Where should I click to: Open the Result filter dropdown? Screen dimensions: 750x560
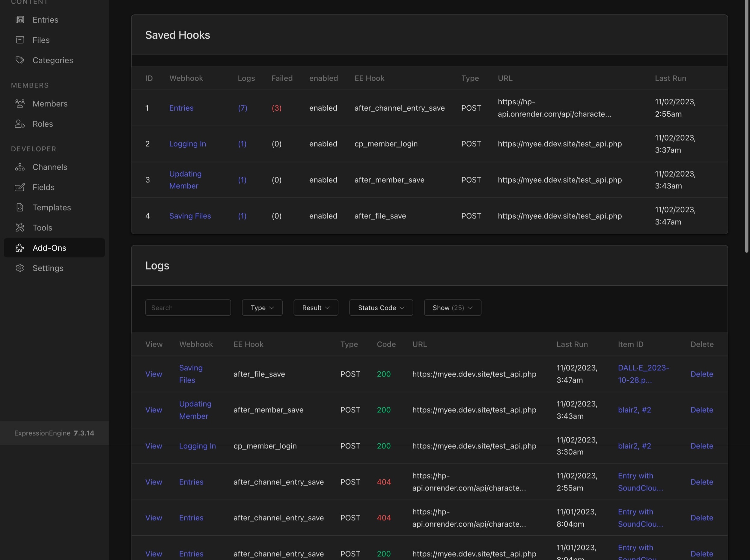click(x=315, y=307)
